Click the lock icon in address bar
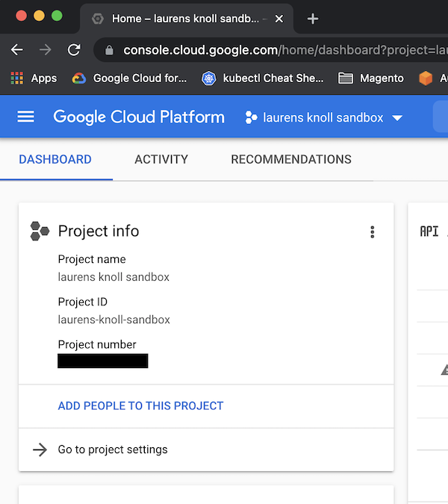The width and height of the screenshot is (448, 504). [x=109, y=50]
